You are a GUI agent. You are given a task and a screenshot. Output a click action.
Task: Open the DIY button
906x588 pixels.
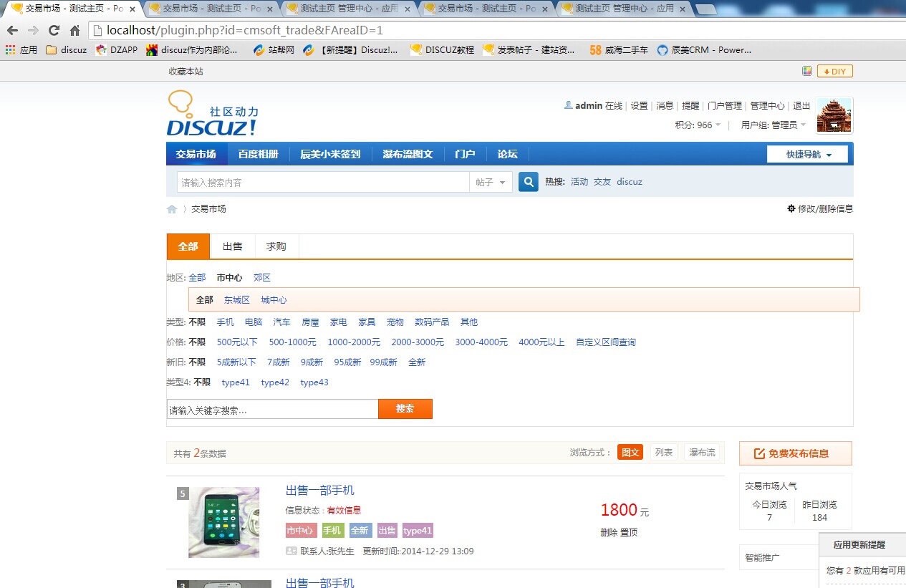click(834, 72)
